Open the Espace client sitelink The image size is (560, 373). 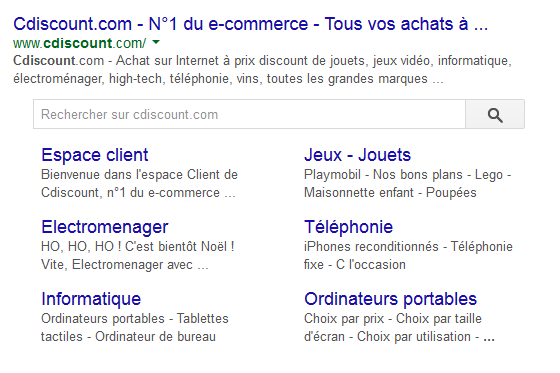pyautogui.click(x=95, y=155)
